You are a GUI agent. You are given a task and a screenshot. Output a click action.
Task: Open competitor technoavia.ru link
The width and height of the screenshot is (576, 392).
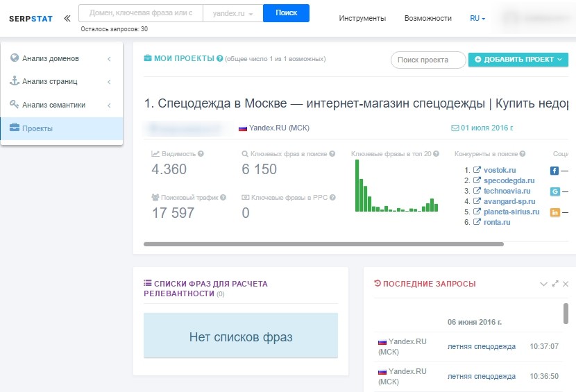pyautogui.click(x=507, y=191)
